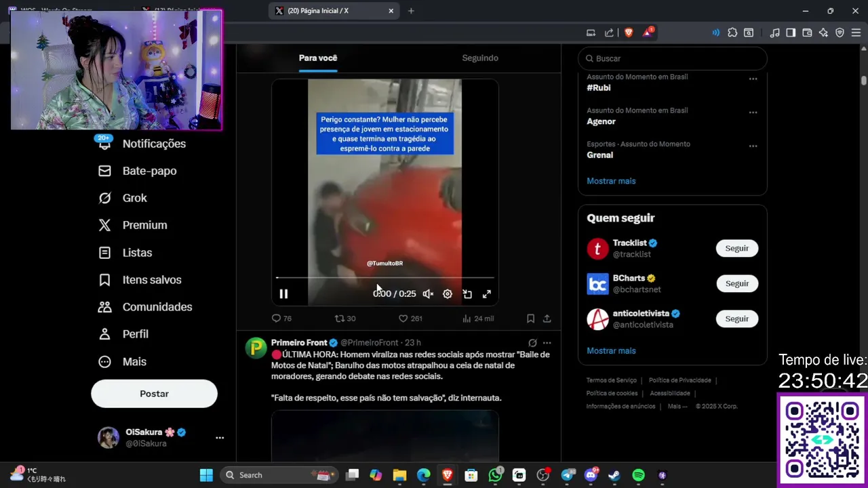The image size is (868, 488).
Task: Close the Página Inicial / X tab
Action: pyautogui.click(x=391, y=11)
